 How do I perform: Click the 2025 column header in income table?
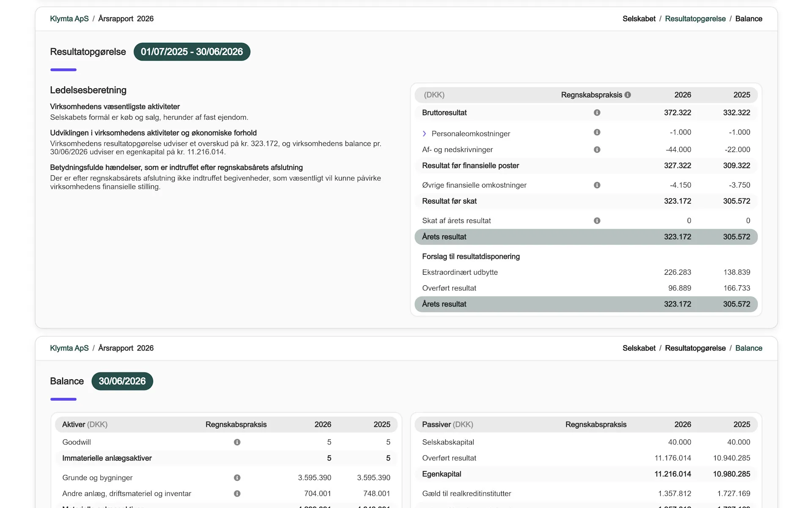[x=742, y=95]
